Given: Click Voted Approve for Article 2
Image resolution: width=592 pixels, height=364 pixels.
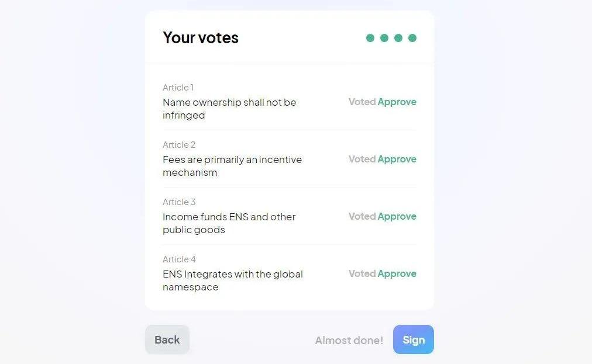Looking at the screenshot, I should coord(383,159).
